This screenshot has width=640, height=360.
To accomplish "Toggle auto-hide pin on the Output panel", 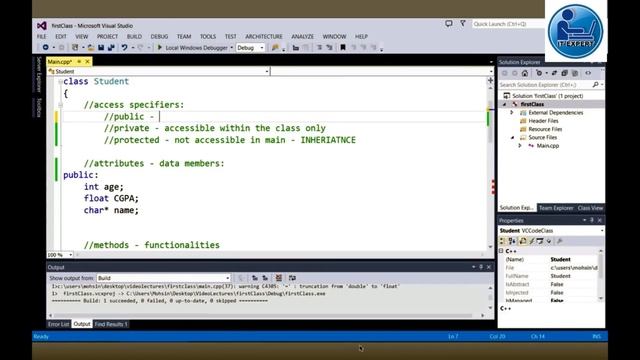I will (x=481, y=267).
